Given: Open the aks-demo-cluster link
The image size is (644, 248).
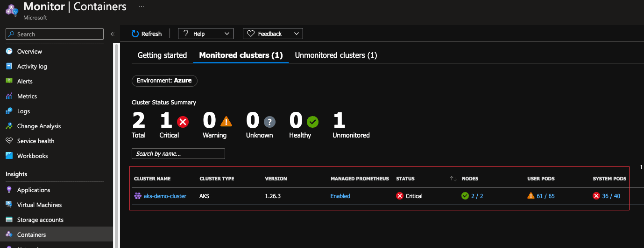Looking at the screenshot, I should 165,196.
